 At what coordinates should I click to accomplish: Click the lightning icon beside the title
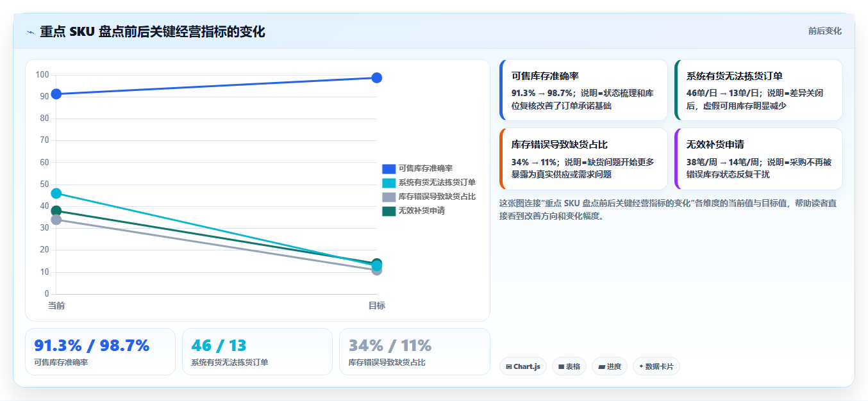pyautogui.click(x=30, y=32)
